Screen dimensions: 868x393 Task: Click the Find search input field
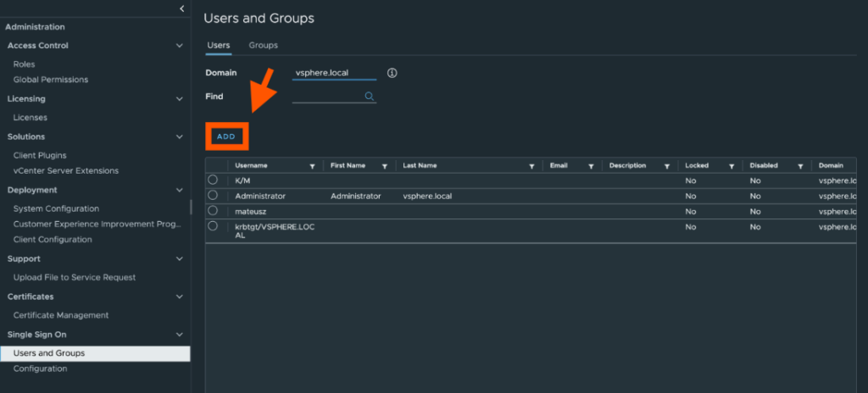pyautogui.click(x=327, y=97)
